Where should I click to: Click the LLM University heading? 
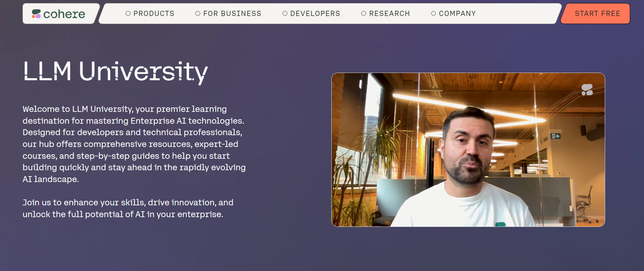tap(115, 72)
